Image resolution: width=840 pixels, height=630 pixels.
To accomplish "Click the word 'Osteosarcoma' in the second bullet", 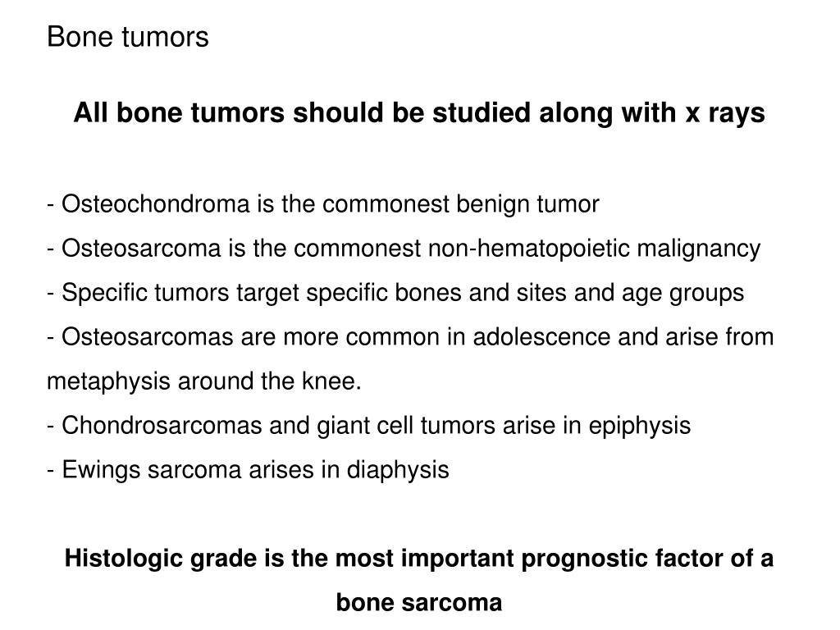I will [x=141, y=248].
